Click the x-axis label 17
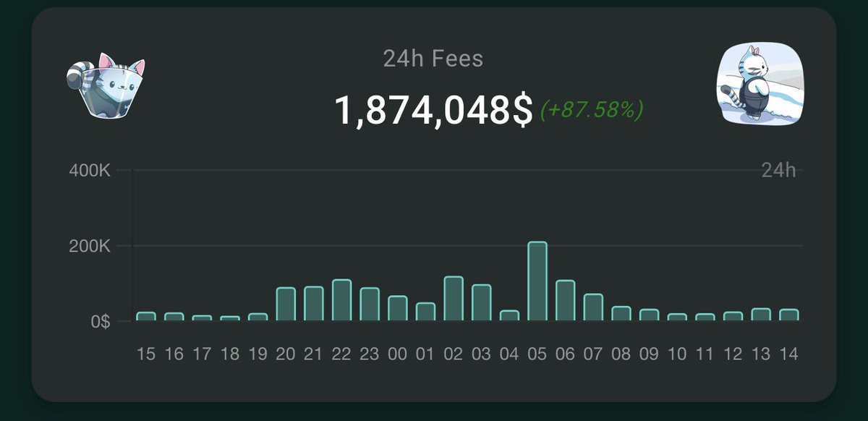The image size is (868, 421). [x=202, y=354]
